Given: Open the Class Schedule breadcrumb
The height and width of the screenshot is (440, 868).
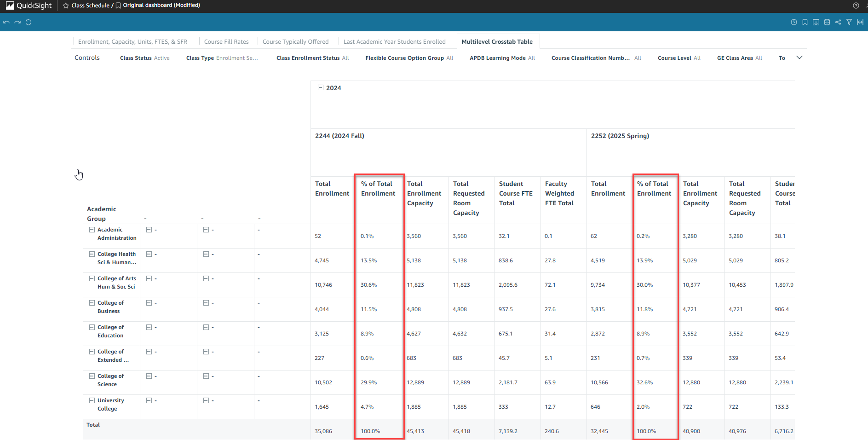Looking at the screenshot, I should (x=91, y=6).
